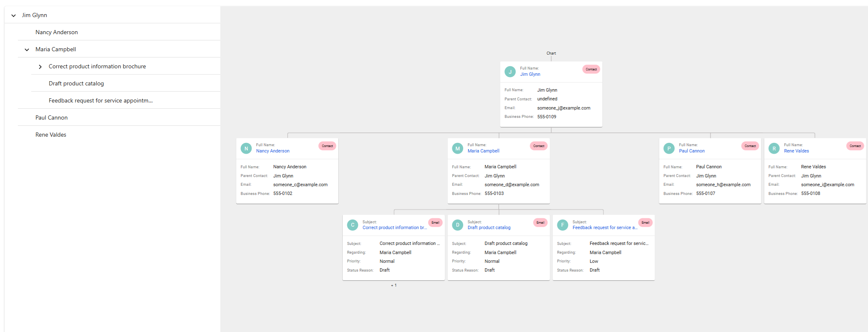Click Parent Contact Jim Glynn on Nancy Anderson card

point(283,176)
